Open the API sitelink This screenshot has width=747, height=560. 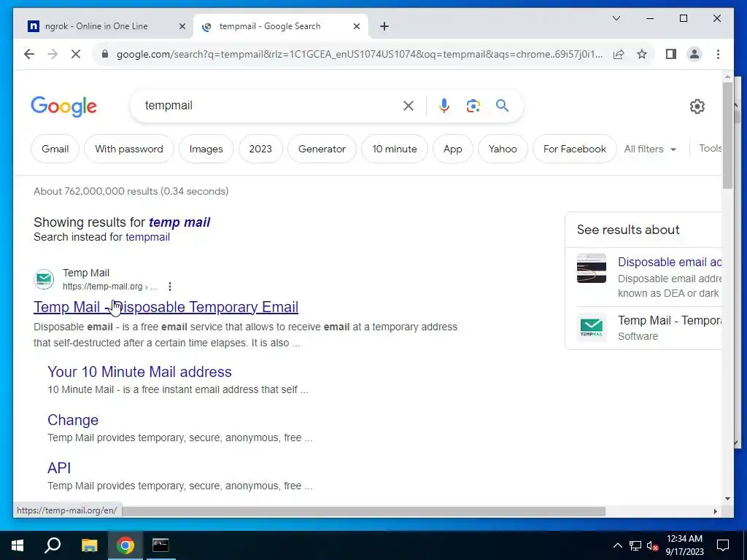click(x=59, y=468)
